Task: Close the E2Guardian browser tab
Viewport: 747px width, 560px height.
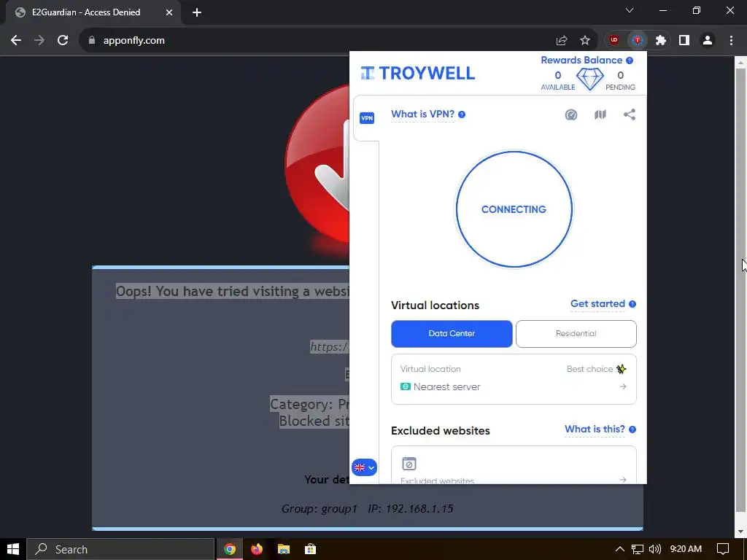Action: pos(169,13)
